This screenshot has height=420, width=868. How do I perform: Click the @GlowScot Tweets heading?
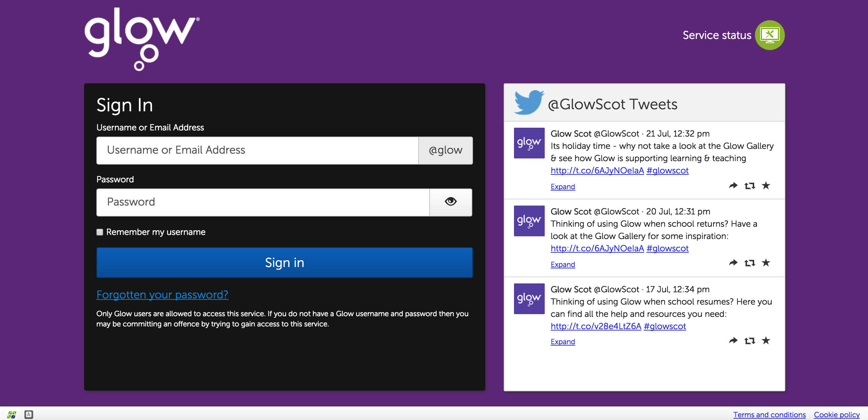click(612, 104)
